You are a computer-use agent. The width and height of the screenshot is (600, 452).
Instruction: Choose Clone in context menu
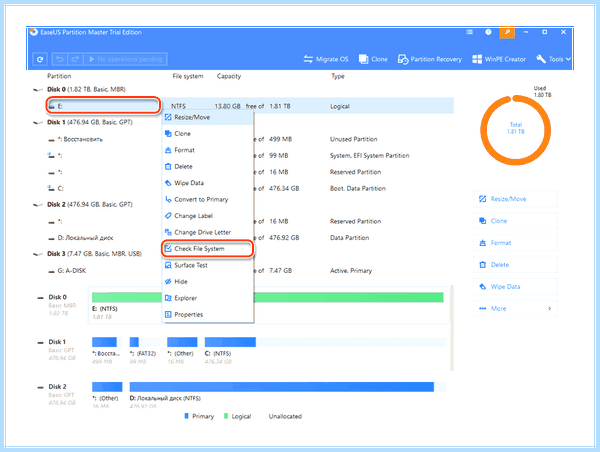click(x=208, y=134)
